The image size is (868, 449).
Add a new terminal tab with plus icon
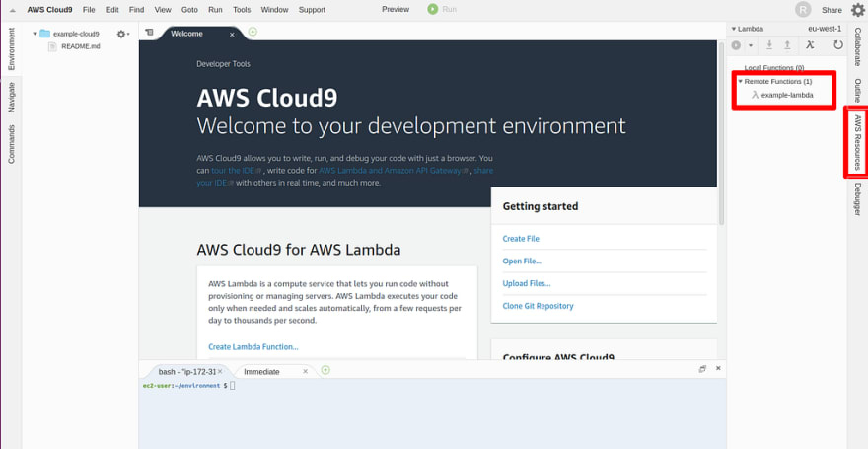[325, 370]
